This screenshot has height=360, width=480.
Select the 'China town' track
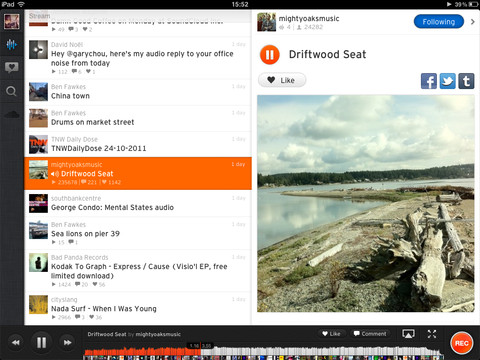click(138, 92)
